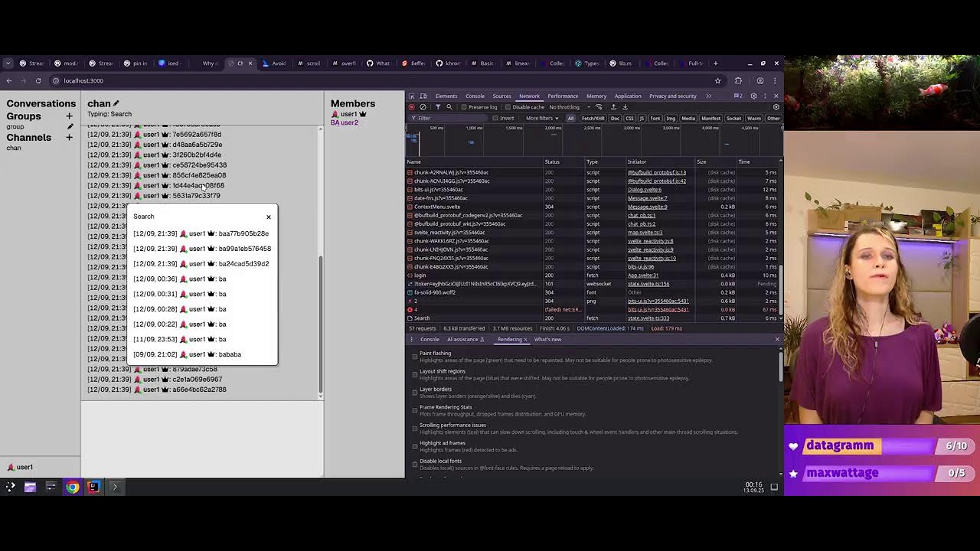
Task: Open inspect element picker in DevTools
Action: click(x=412, y=96)
